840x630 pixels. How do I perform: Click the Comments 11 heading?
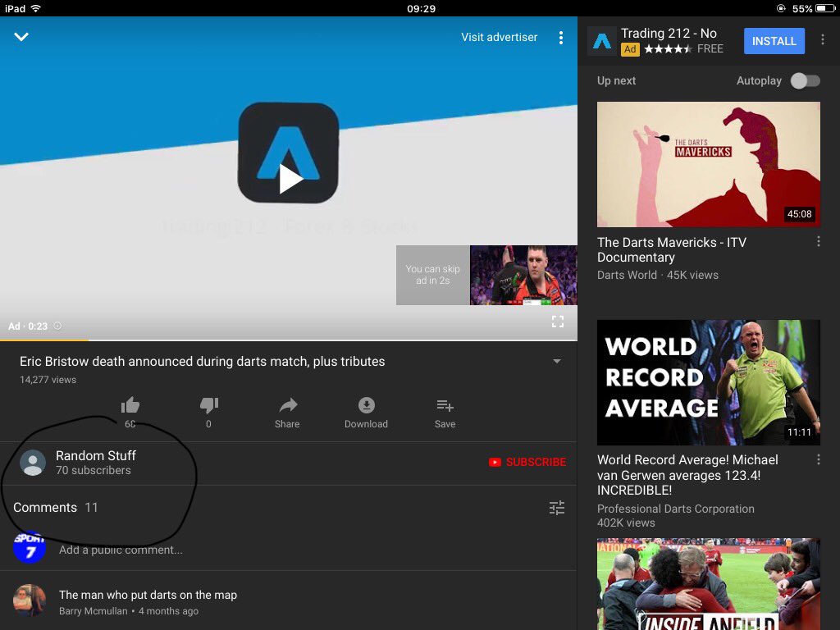(x=56, y=507)
